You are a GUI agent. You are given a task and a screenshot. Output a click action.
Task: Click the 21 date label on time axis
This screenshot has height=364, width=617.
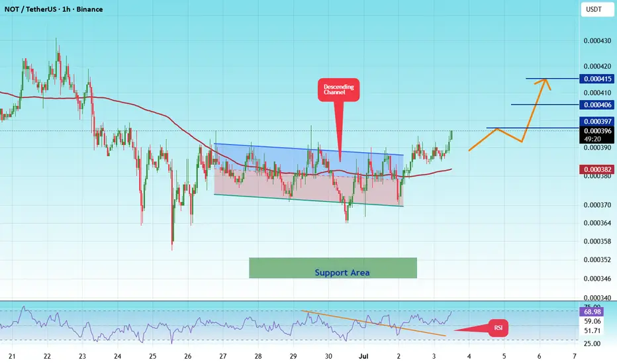click(x=12, y=356)
